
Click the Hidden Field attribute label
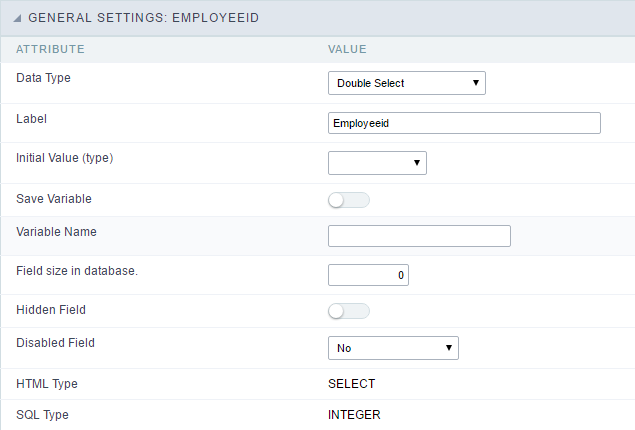51,310
